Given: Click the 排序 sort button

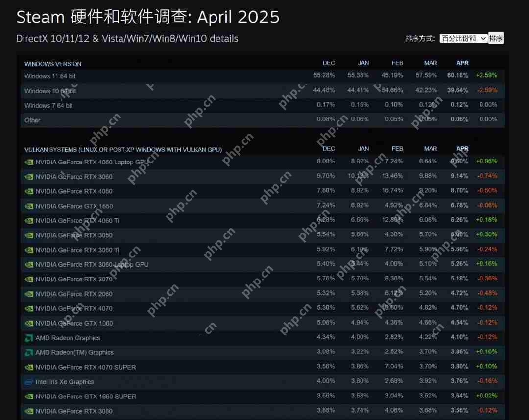Looking at the screenshot, I should click(495, 38).
